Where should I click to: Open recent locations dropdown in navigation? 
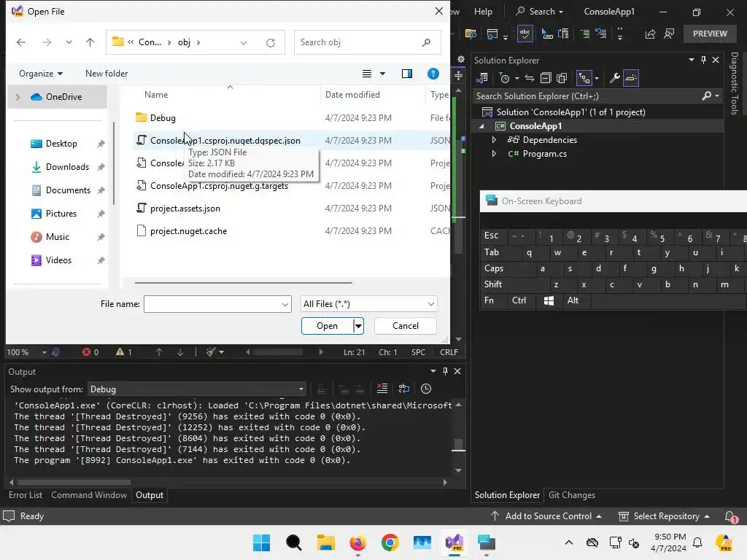(69, 42)
